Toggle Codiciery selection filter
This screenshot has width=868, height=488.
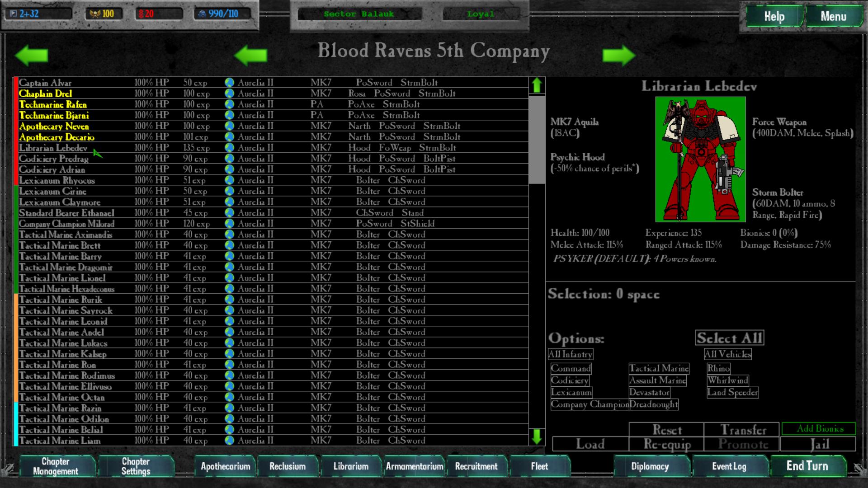(570, 380)
